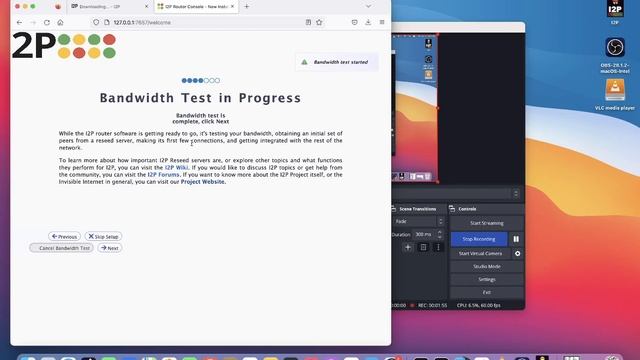Open Firefox View pinned icon in tab bar
The height and width of the screenshot is (360, 640).
point(58,7)
